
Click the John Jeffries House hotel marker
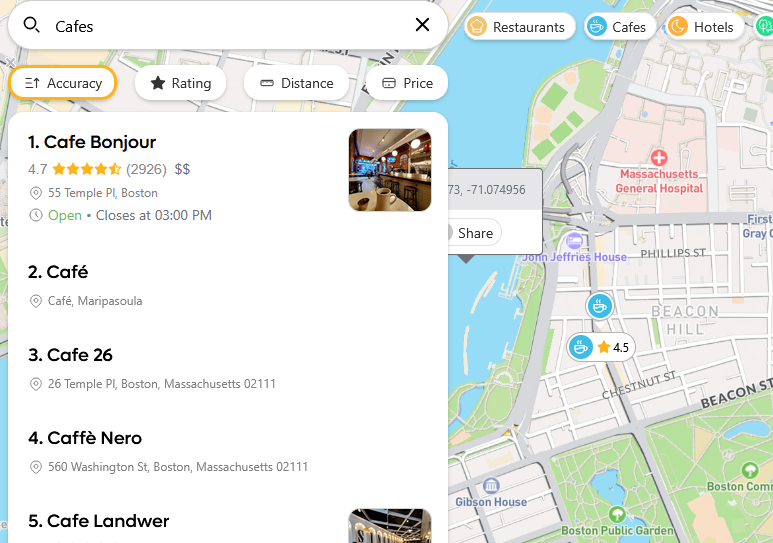tap(574, 241)
